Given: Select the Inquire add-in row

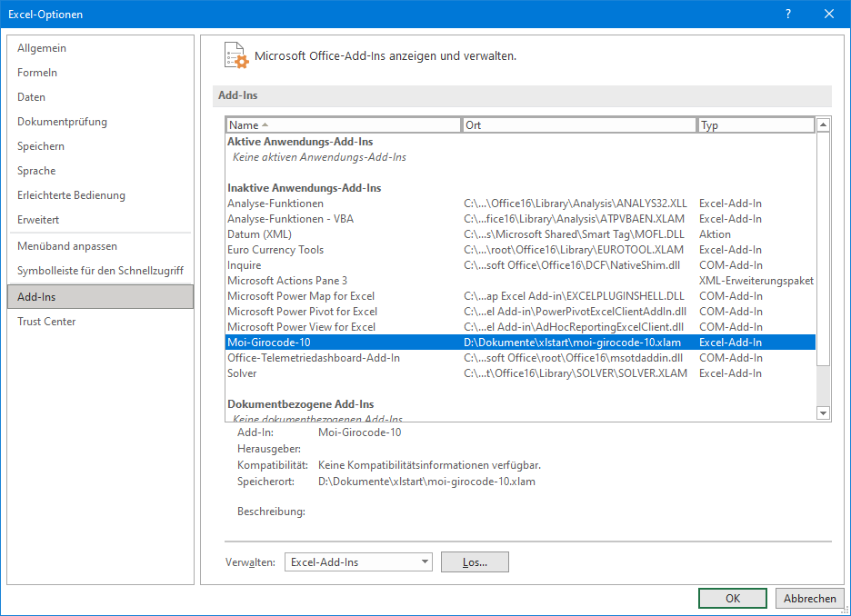Looking at the screenshot, I should (520, 265).
